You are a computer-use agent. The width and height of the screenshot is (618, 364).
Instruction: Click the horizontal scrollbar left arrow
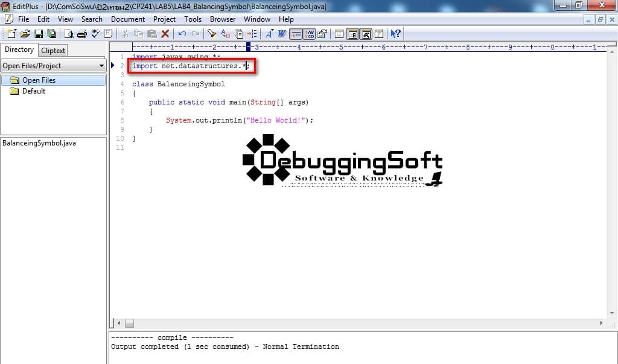(x=119, y=323)
